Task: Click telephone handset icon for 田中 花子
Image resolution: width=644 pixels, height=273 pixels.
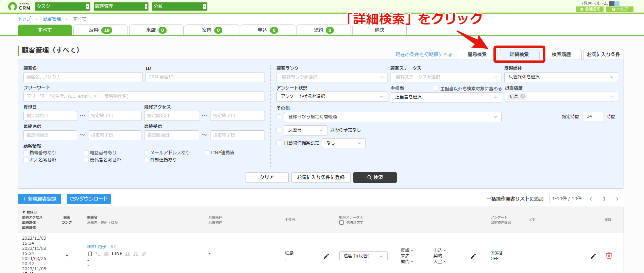Action: (98, 254)
